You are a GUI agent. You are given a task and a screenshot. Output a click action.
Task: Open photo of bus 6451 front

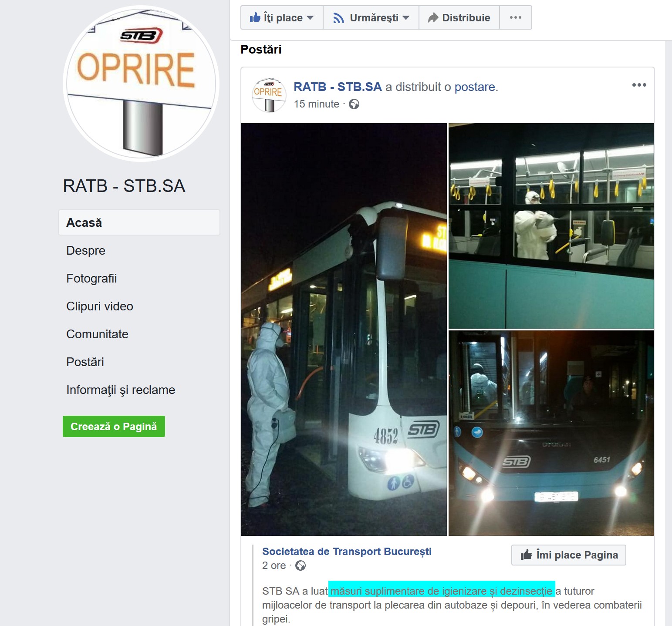tap(551, 433)
